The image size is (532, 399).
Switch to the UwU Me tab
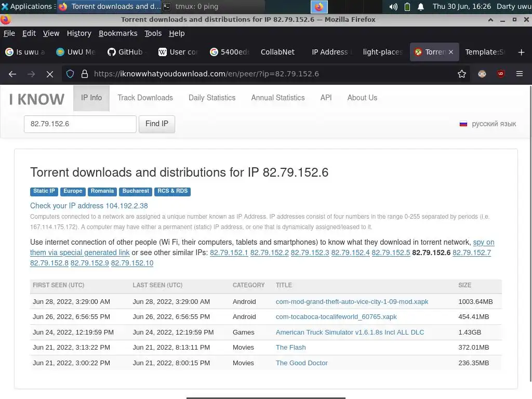[x=76, y=52]
